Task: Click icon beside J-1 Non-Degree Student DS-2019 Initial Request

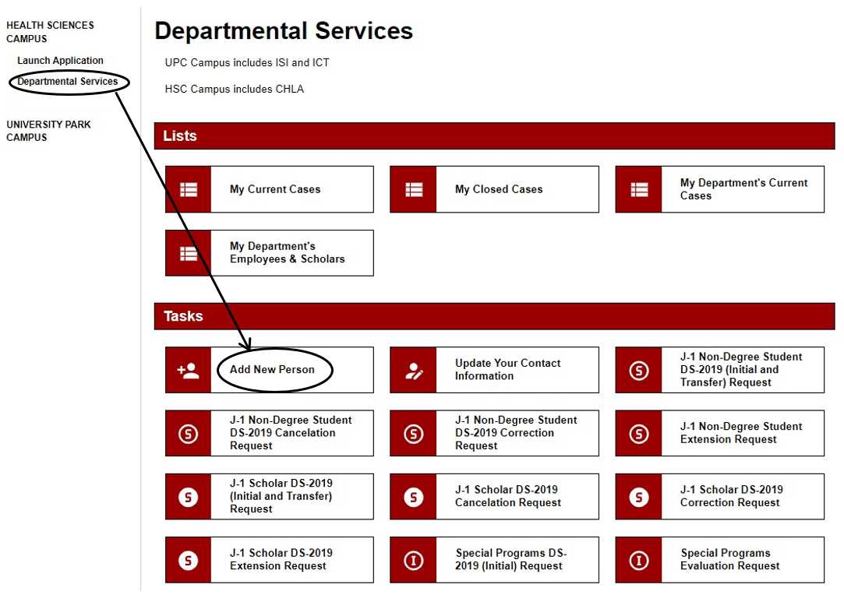Action: [x=639, y=370]
